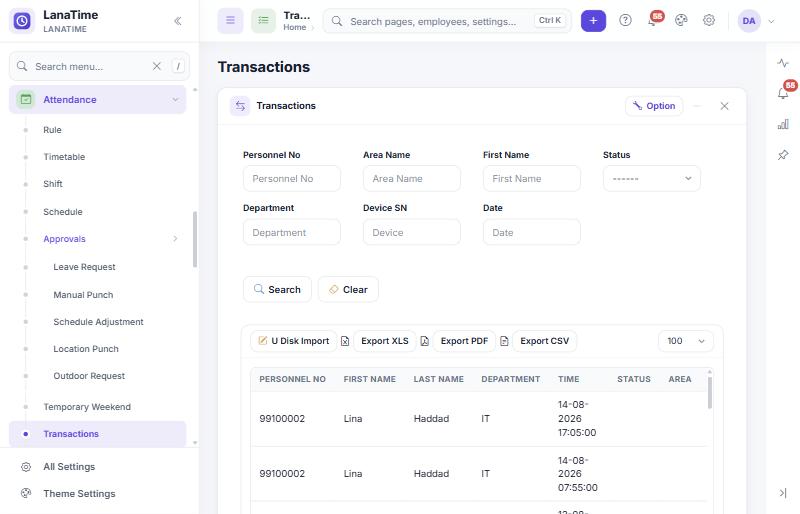This screenshot has width=800, height=514.
Task: Click the Home breadcrumb link
Action: pos(294,27)
